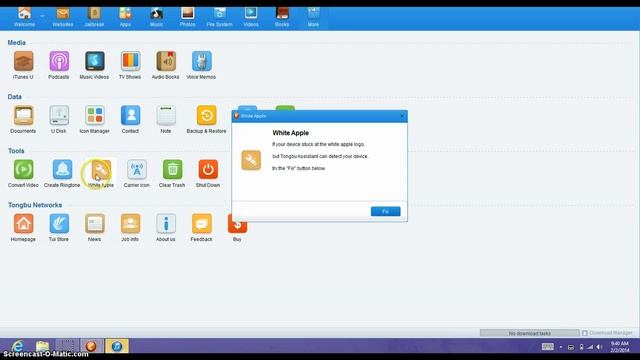Open the Download Manager link
Screen dimensions: 640x360
(x=607, y=333)
